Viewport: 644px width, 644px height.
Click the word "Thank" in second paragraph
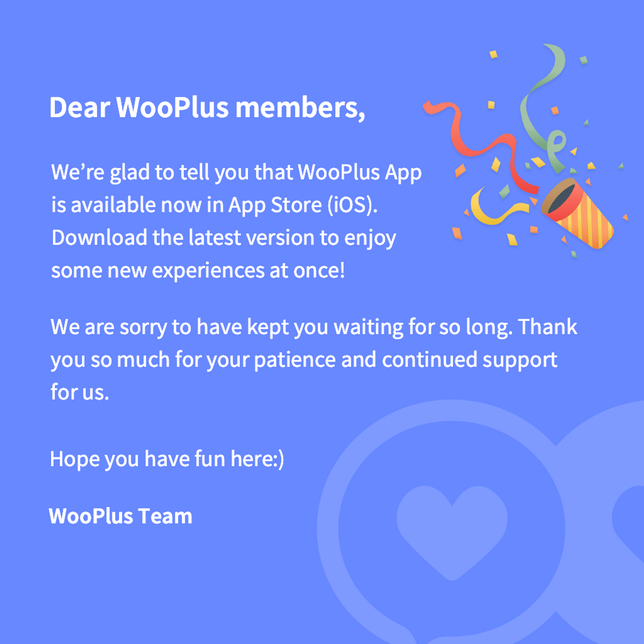click(x=547, y=327)
